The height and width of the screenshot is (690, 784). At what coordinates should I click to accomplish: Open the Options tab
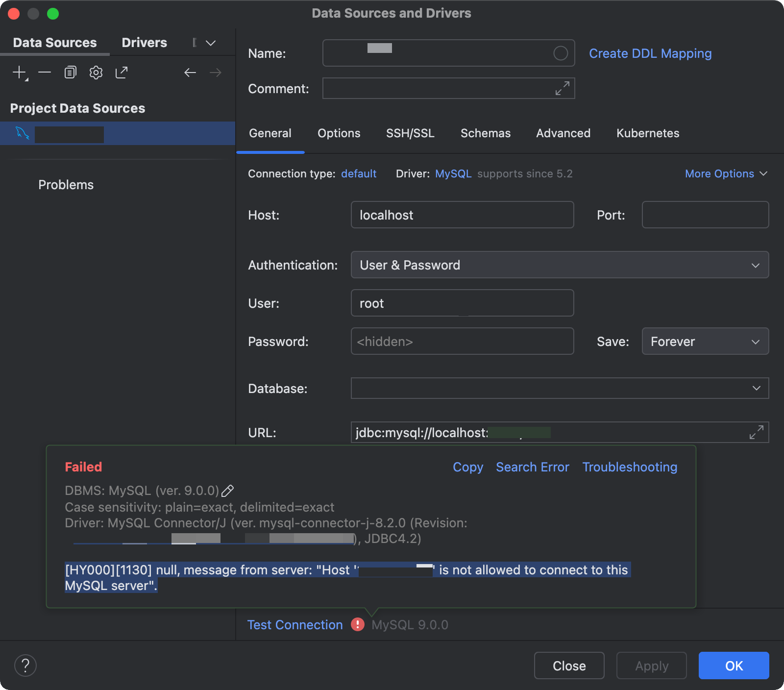[x=339, y=133]
